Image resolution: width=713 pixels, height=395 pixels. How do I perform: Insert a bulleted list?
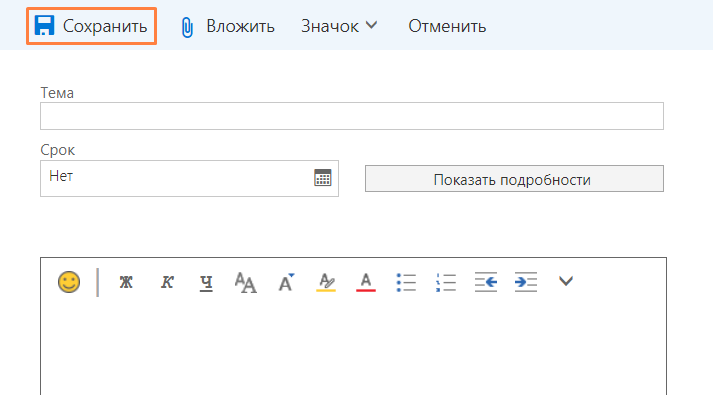[x=406, y=282]
